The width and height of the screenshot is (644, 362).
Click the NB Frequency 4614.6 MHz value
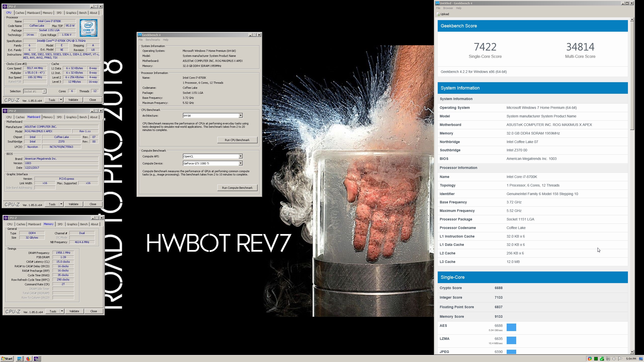[82, 242]
